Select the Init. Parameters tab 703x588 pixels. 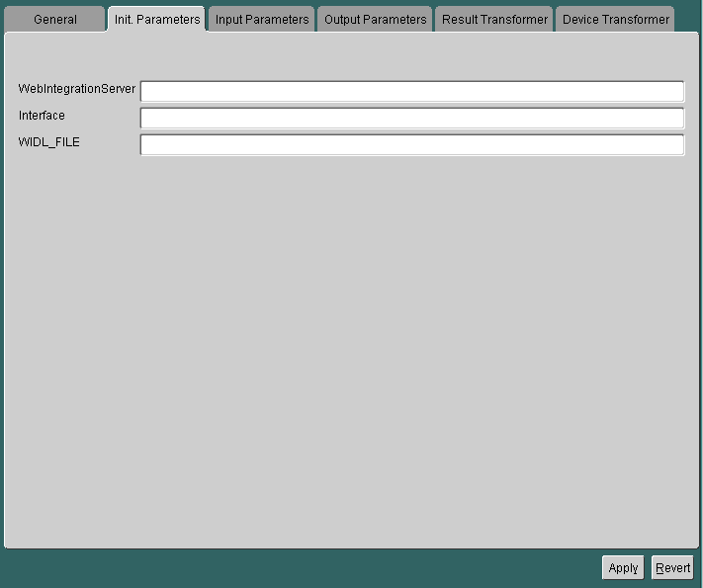pyautogui.click(x=157, y=20)
